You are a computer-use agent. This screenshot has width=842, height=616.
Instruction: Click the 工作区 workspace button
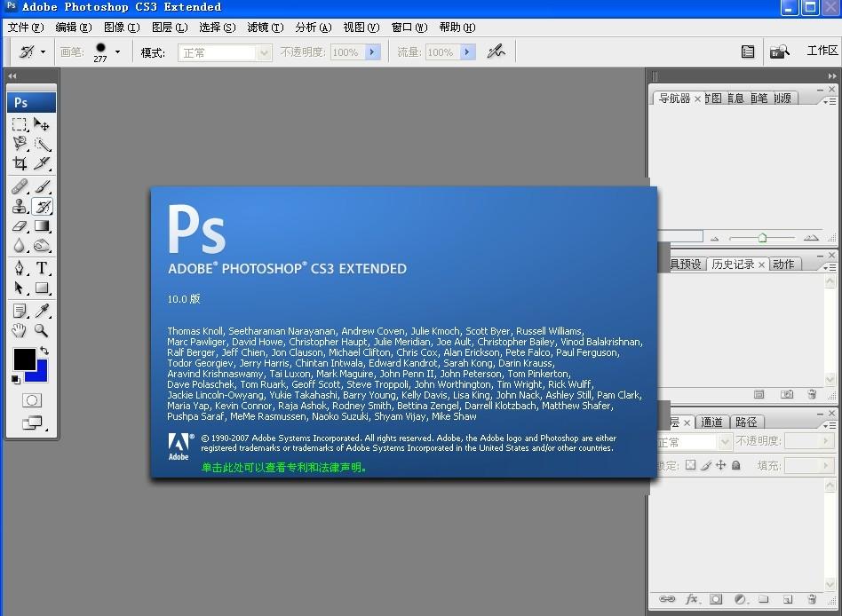[x=822, y=51]
